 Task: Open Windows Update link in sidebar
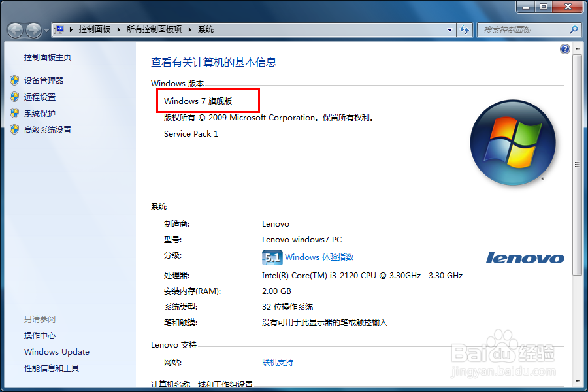pyautogui.click(x=57, y=352)
